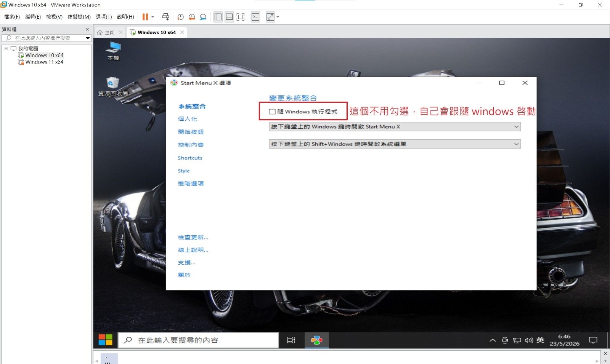Click the 線上說明... link

[x=193, y=250]
